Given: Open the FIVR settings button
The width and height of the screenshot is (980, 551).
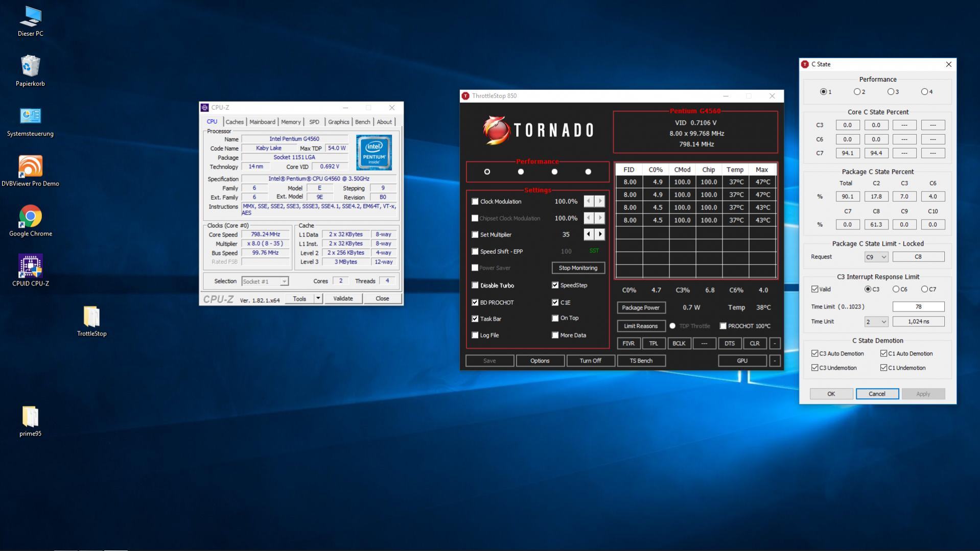Looking at the screenshot, I should coord(628,343).
